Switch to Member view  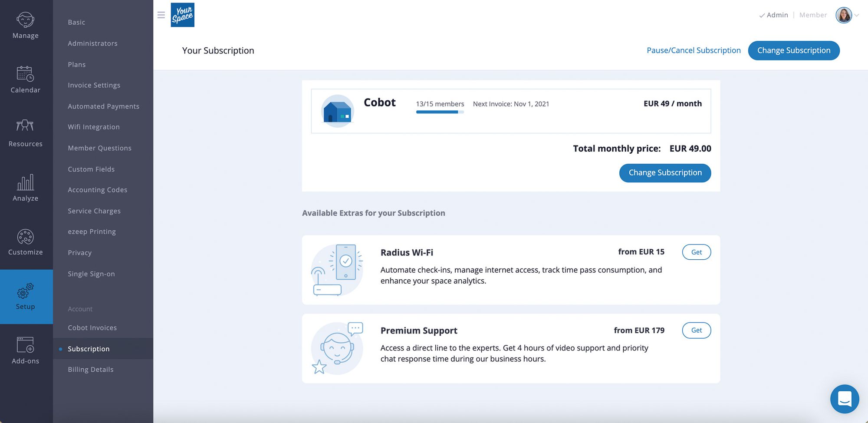[x=813, y=15]
